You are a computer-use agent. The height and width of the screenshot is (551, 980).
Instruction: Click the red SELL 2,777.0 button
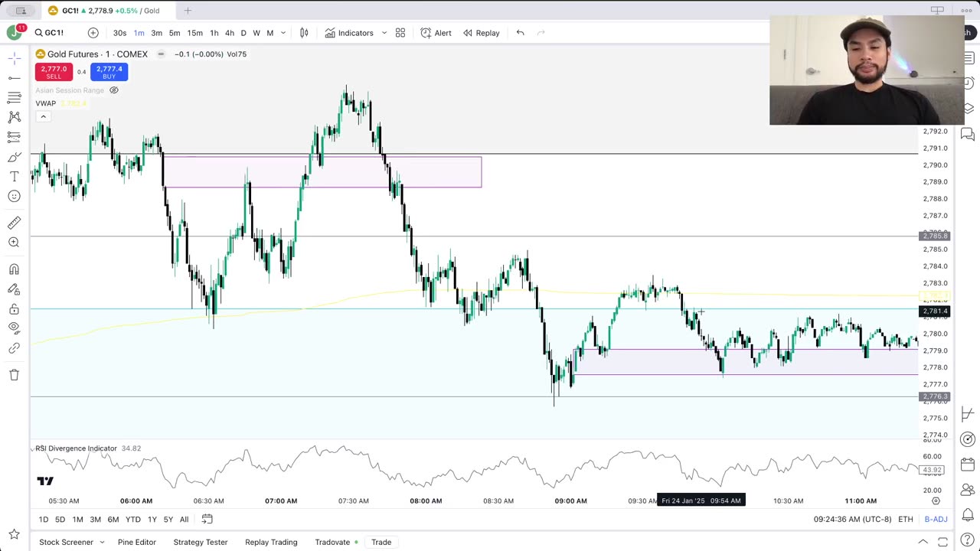[x=54, y=72]
